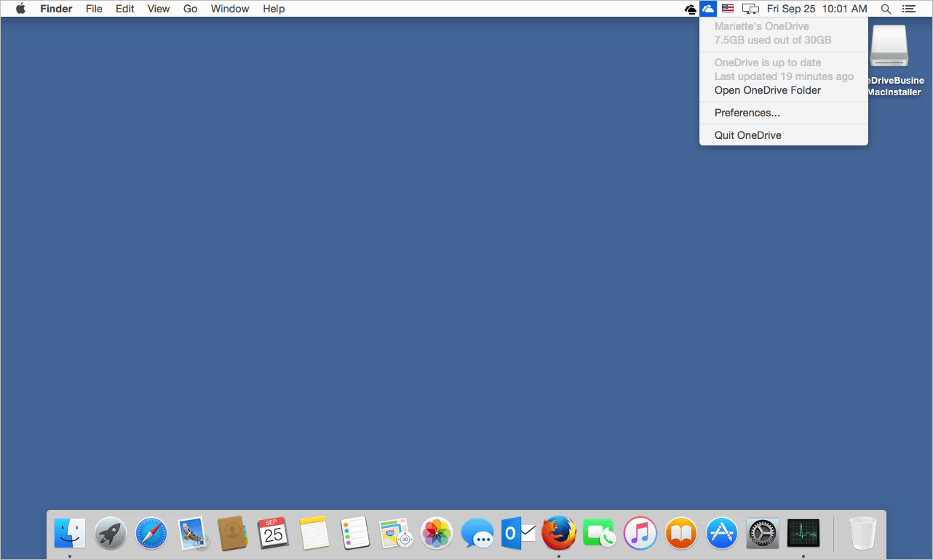Open Safari compass icon in Dock
Screen dimensions: 933x560
pos(151,533)
